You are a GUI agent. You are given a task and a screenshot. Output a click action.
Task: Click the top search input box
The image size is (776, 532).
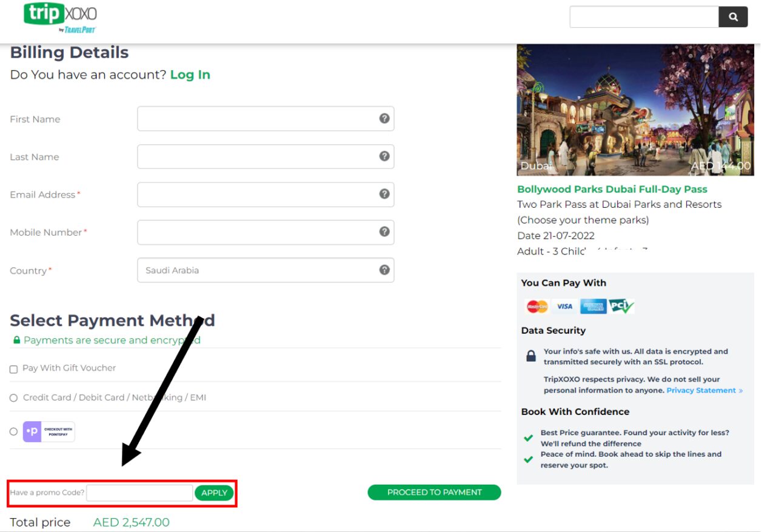644,17
